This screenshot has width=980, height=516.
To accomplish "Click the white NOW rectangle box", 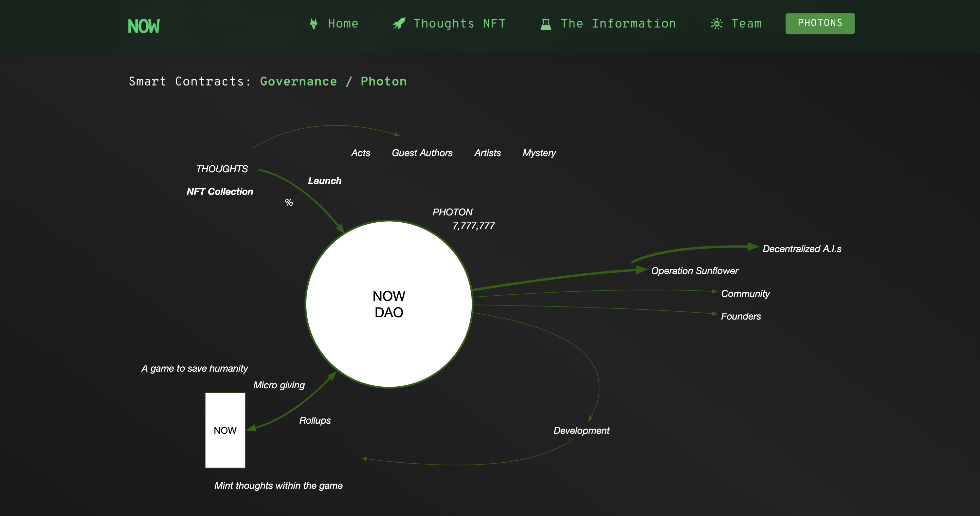I will click(x=225, y=430).
